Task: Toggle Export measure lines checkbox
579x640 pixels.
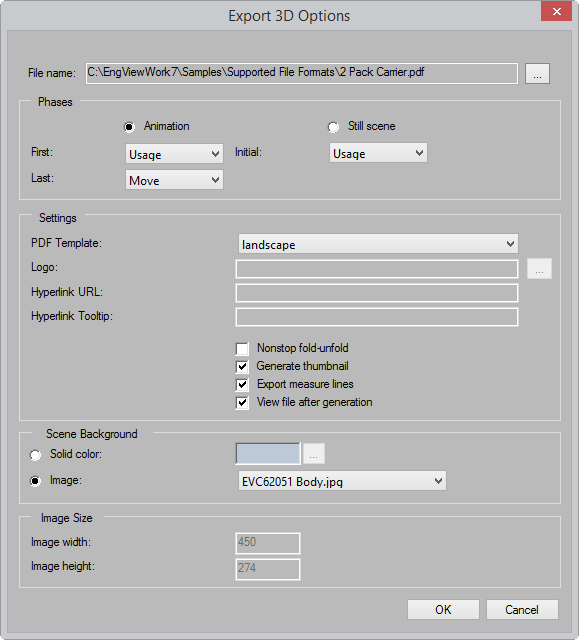Action: [x=242, y=384]
